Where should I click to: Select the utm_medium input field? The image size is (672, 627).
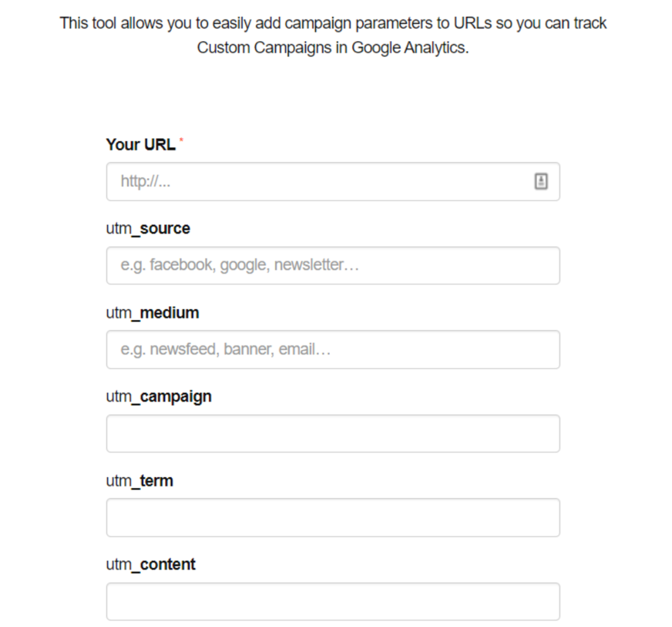tap(333, 349)
